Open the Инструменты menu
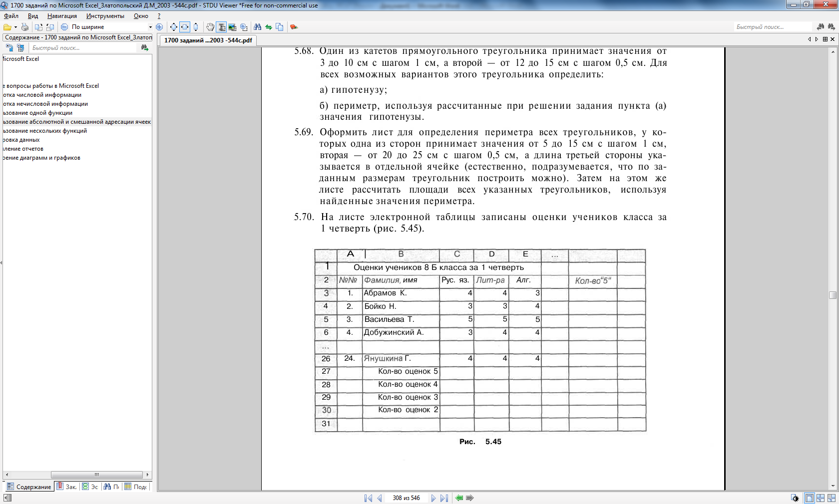The height and width of the screenshot is (504, 839). point(105,16)
